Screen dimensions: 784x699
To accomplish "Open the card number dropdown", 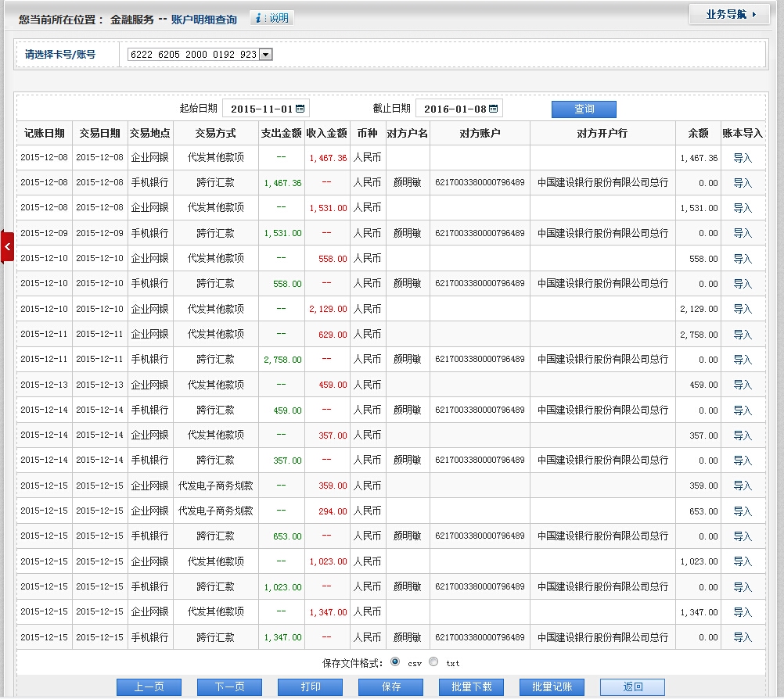I will (265, 55).
